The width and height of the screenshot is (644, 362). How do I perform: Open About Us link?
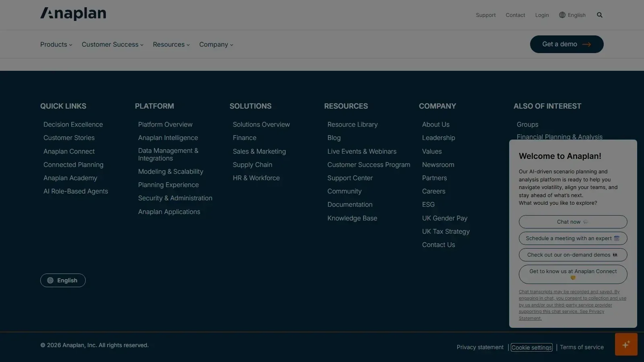pyautogui.click(x=436, y=125)
